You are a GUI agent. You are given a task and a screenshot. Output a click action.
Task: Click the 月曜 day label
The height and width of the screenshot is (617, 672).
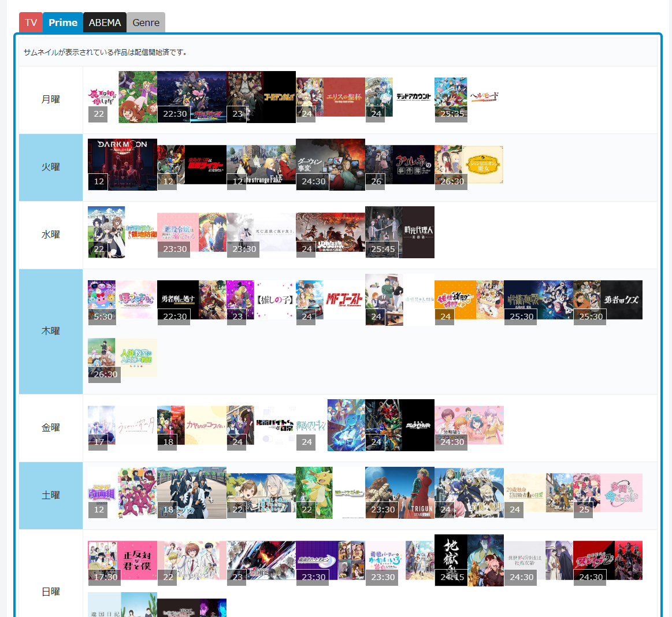tap(51, 99)
